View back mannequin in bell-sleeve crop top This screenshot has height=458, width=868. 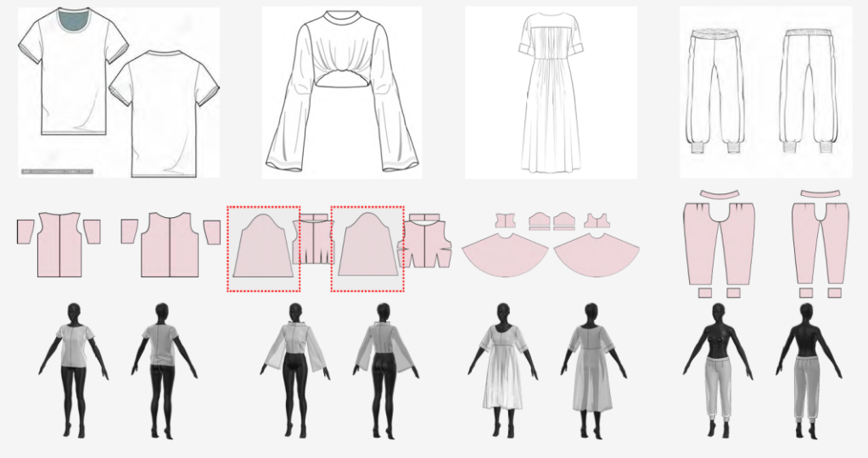[x=384, y=370]
